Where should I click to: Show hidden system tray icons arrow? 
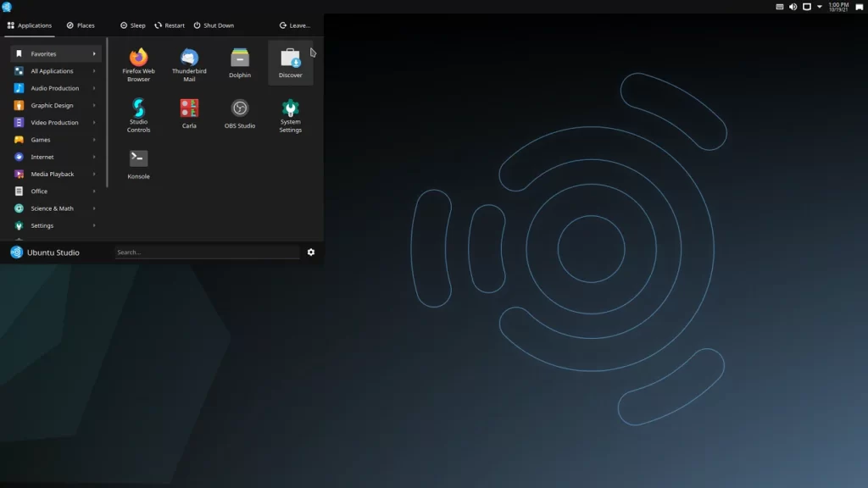point(820,7)
